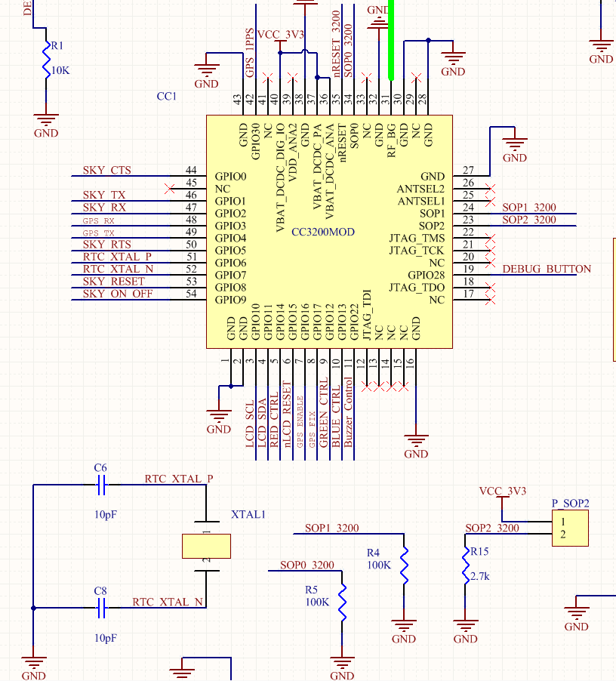Click the RF_BG pin name
The width and height of the screenshot is (616, 681).
[x=391, y=140]
